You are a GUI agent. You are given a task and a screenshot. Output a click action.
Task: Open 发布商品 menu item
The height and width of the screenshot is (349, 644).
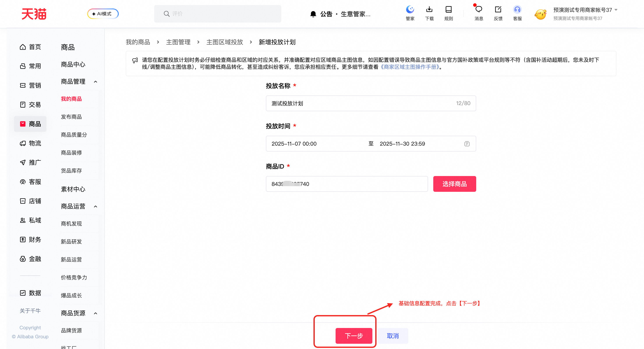(x=71, y=117)
